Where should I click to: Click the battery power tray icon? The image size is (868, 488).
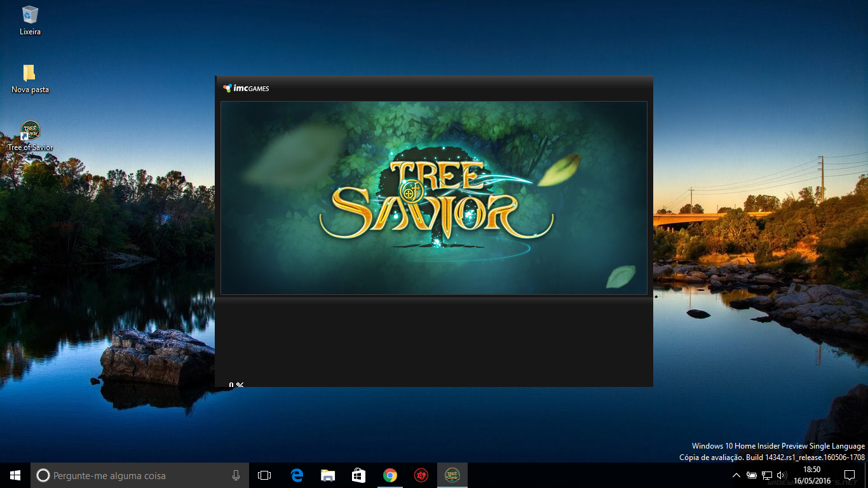click(x=751, y=475)
